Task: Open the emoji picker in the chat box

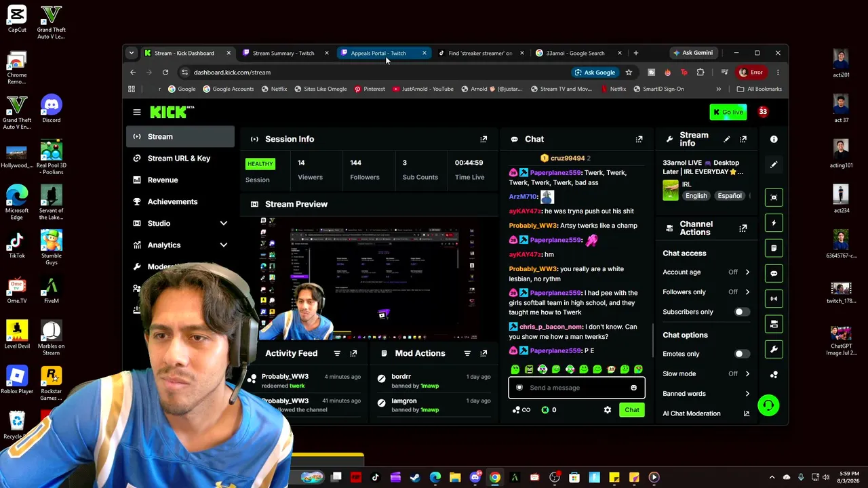Action: tap(633, 388)
